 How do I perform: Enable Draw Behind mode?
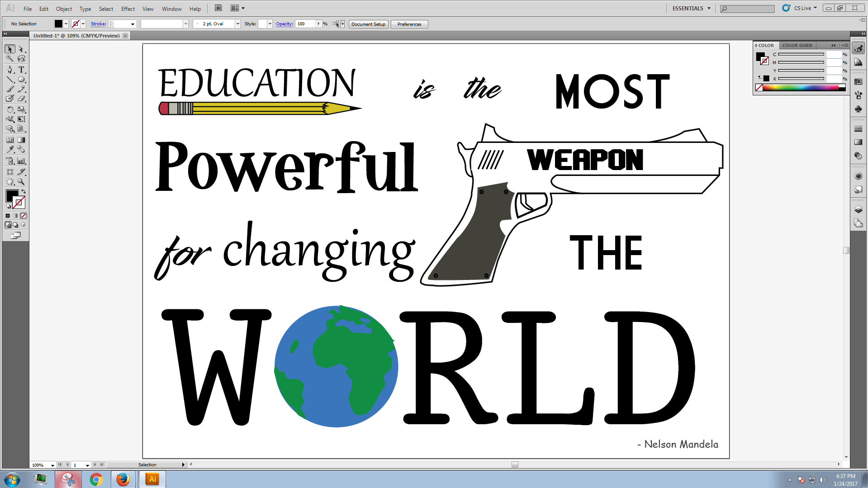coord(16,225)
